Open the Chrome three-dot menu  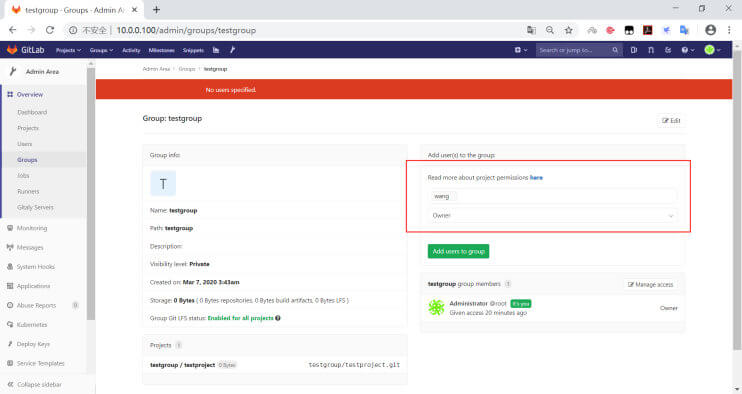click(729, 30)
